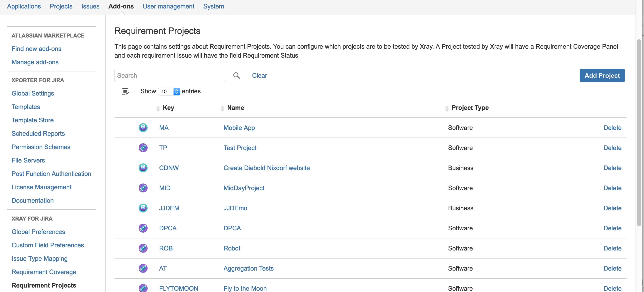
Task: Sort table by Key column arrows
Action: tap(158, 108)
